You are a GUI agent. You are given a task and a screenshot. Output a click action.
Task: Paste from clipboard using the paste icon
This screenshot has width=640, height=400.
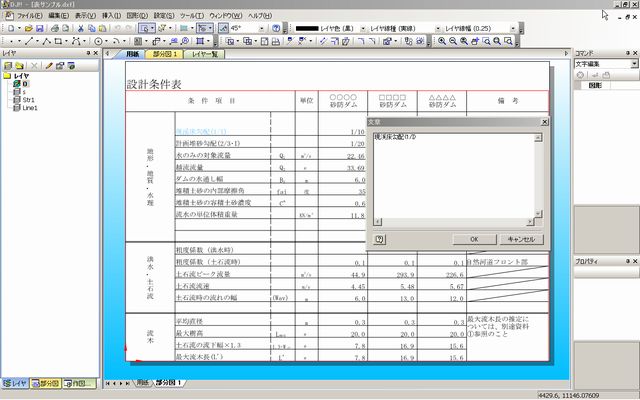tap(103, 29)
